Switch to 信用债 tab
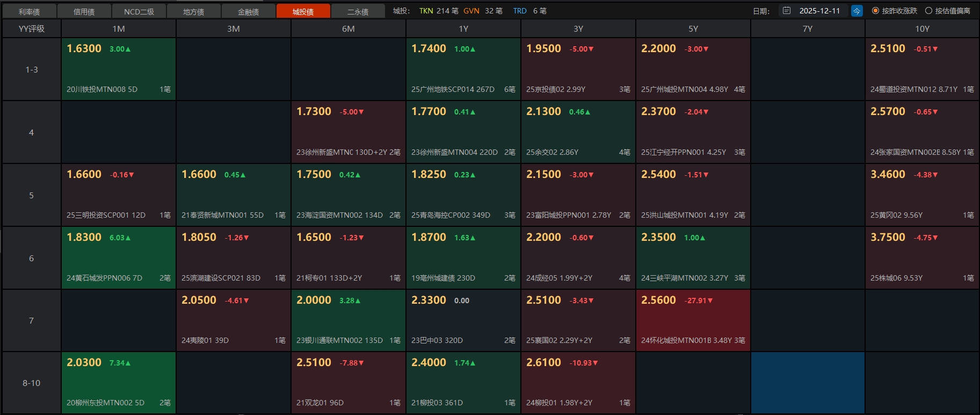 (x=84, y=11)
